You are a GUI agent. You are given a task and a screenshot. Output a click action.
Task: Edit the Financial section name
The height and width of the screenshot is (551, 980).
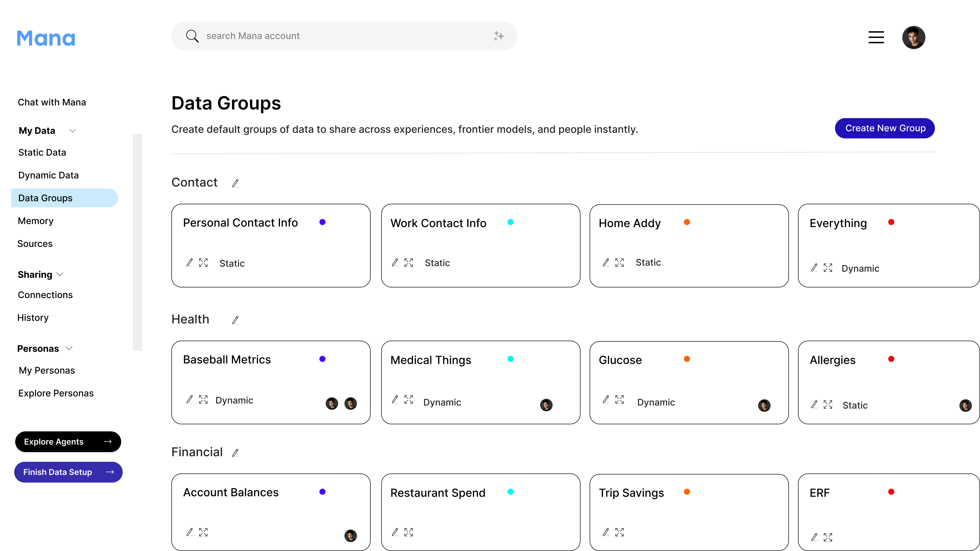(x=235, y=453)
